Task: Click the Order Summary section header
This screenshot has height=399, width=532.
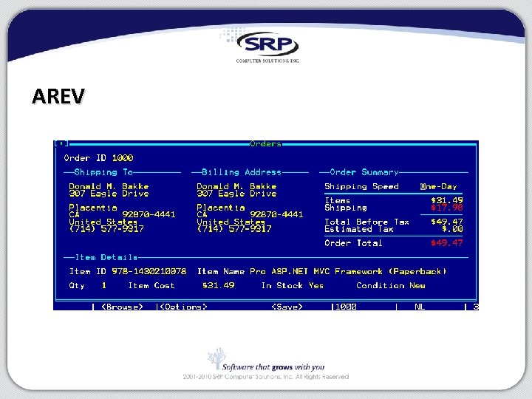Action: pos(364,172)
